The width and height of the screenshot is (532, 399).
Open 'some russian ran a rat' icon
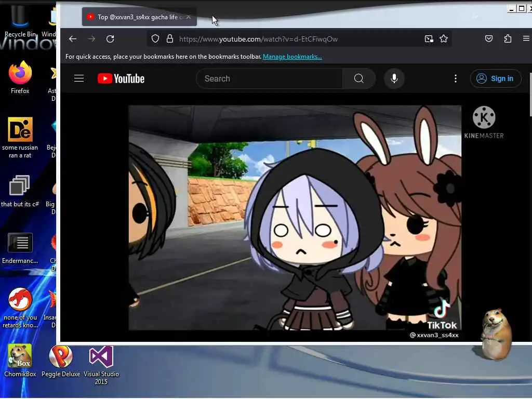click(x=20, y=137)
